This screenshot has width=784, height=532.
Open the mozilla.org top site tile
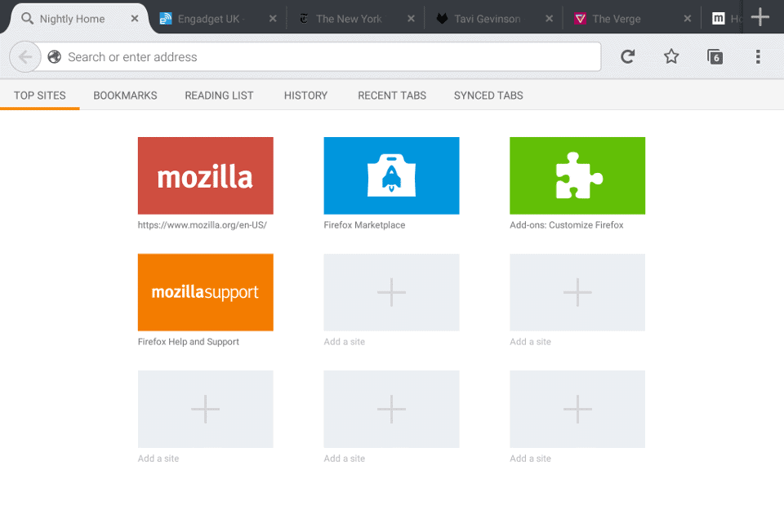(205, 175)
